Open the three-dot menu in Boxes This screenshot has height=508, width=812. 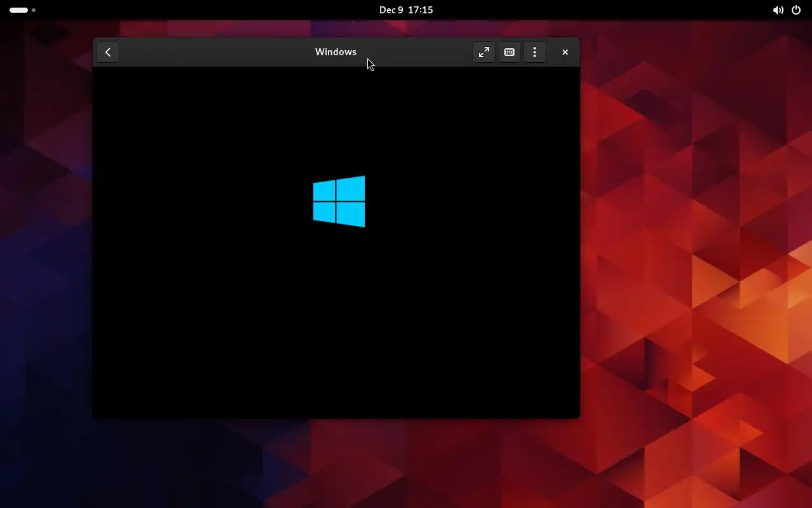click(535, 52)
